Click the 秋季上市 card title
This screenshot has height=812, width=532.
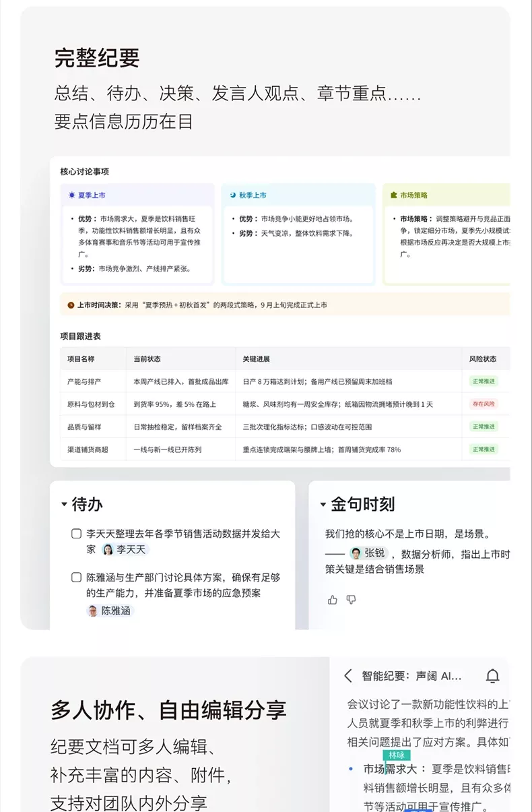253,195
